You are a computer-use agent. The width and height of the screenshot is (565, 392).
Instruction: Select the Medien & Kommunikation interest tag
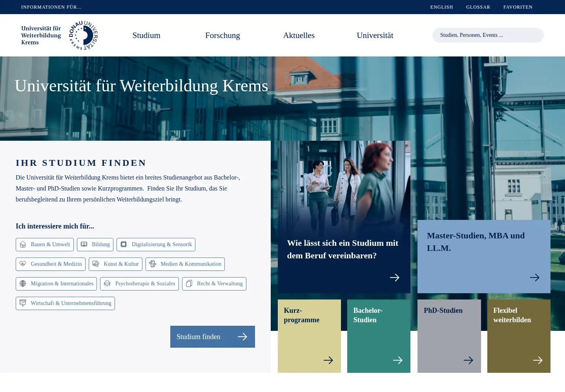[185, 264]
